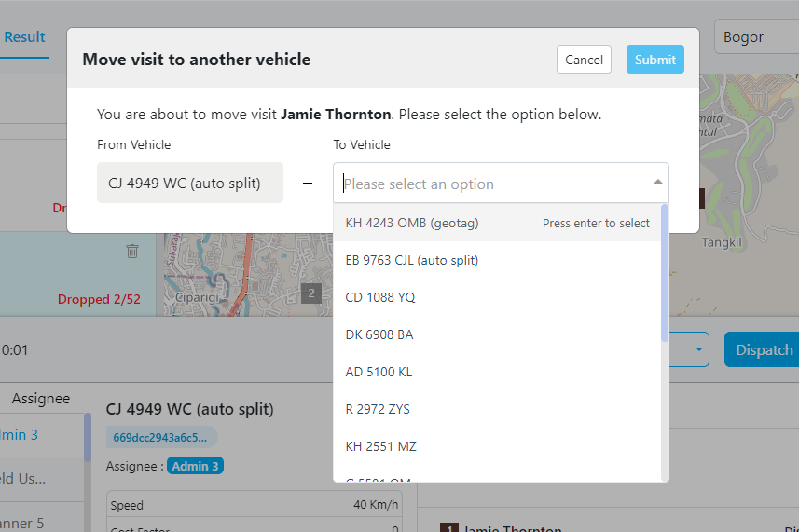Viewport: 799px width, 532px height.
Task: Choose AD 5100 KL from dropdown list
Action: pyautogui.click(x=379, y=372)
